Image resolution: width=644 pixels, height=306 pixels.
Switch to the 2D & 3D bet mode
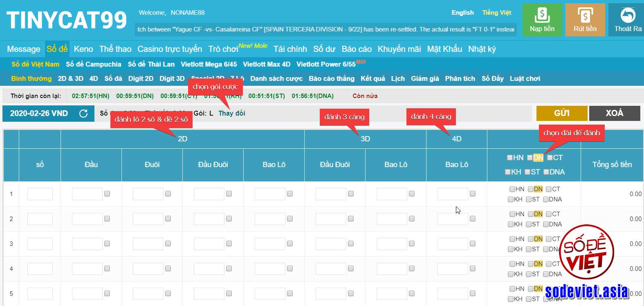[71, 78]
